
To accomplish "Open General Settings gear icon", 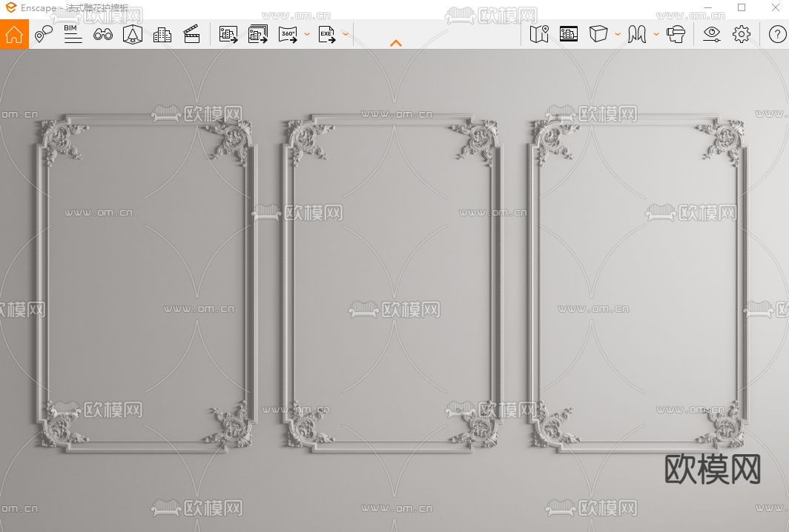I will 742,34.
